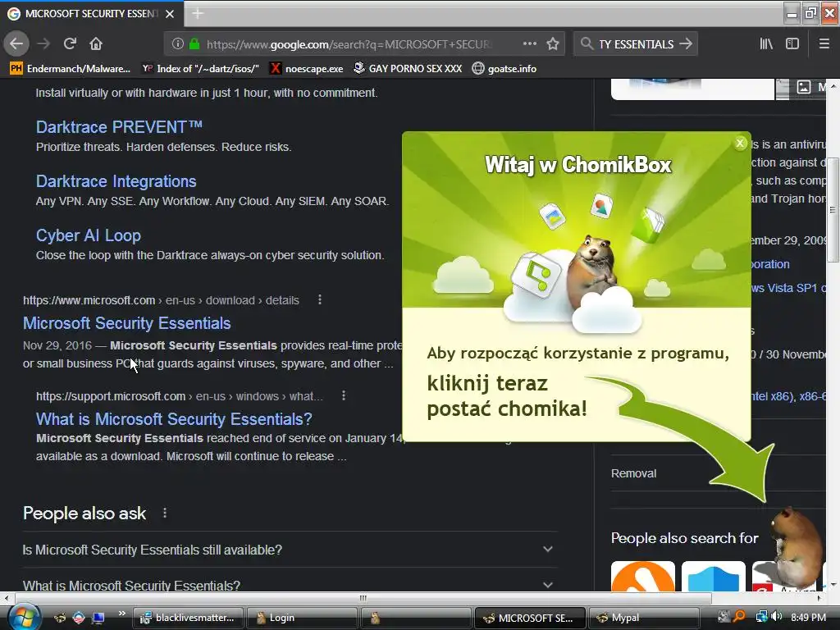Open the Darktrace Integrations link

pyautogui.click(x=116, y=181)
